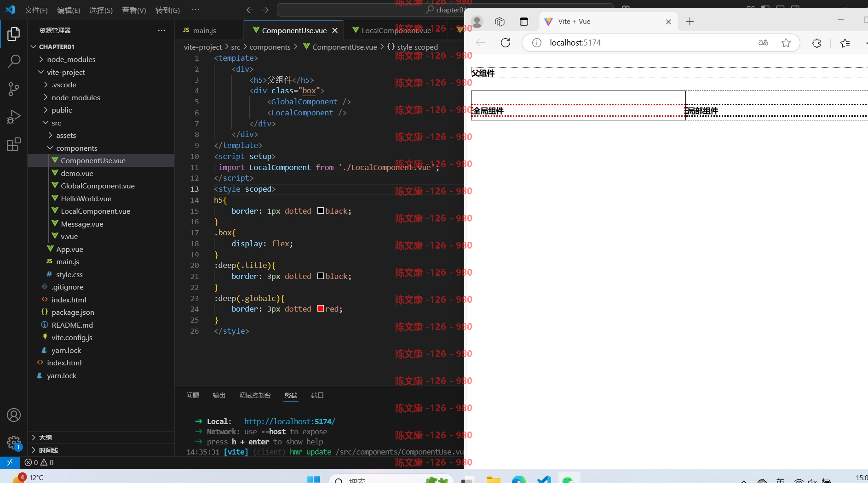The height and width of the screenshot is (483, 868).
Task: Open the 文件(F) menu
Action: (36, 10)
